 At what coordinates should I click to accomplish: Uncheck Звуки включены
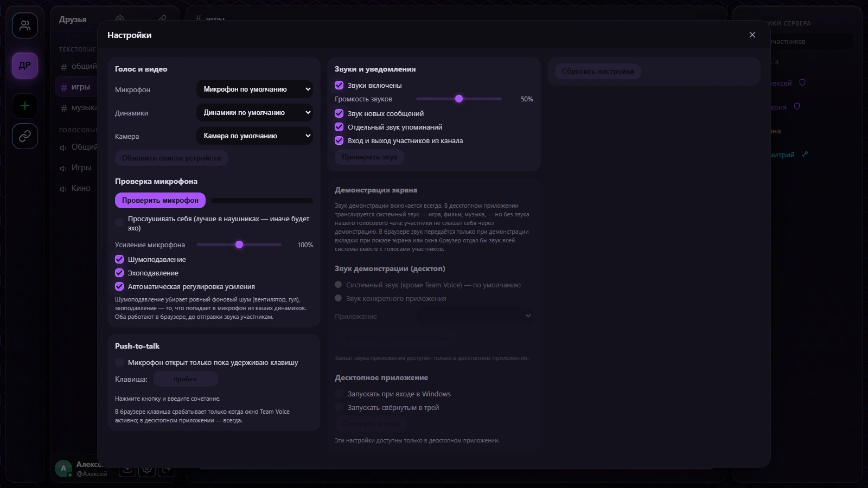(x=339, y=85)
